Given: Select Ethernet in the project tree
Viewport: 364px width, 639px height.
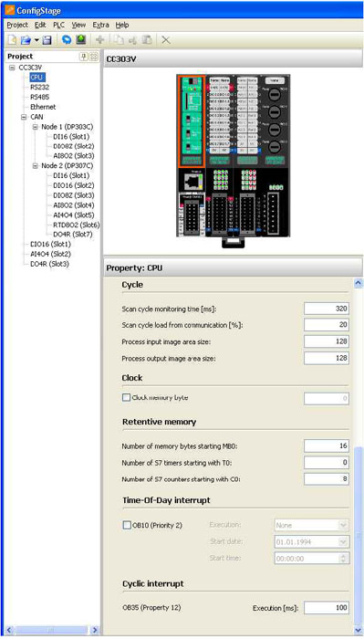Looking at the screenshot, I should point(43,107).
